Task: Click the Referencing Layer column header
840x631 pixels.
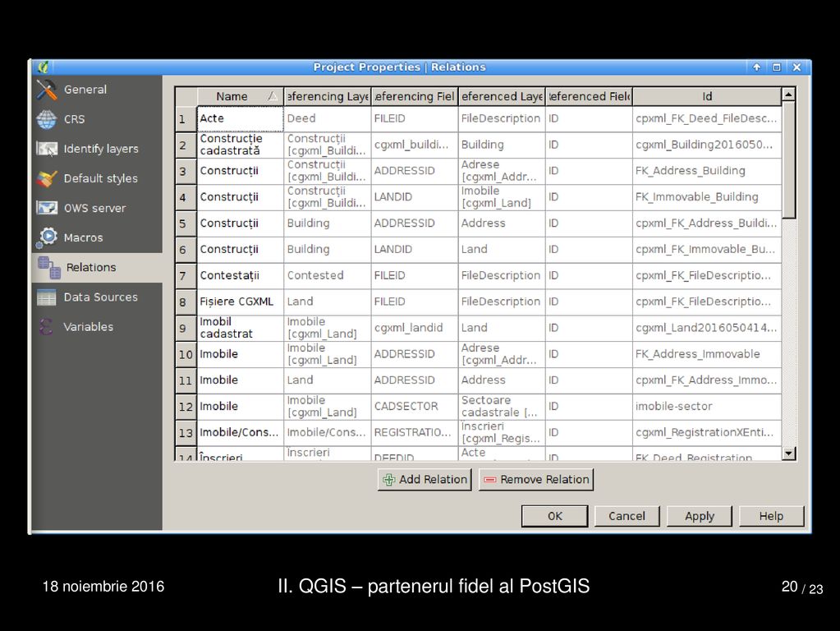Action: [328, 96]
